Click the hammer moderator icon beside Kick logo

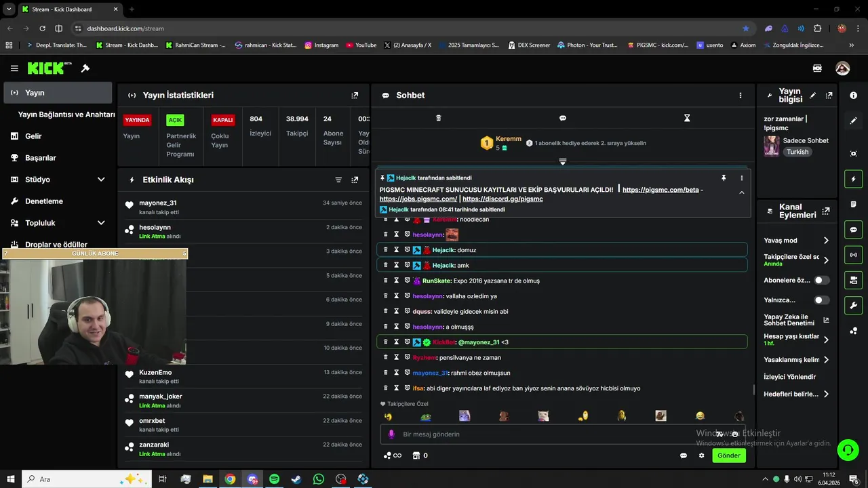click(85, 68)
